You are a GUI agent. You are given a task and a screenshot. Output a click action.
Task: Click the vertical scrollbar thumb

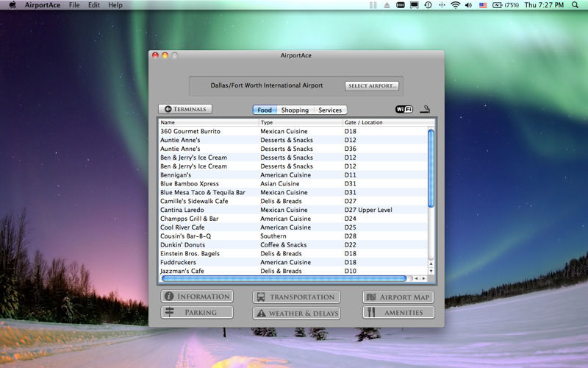431,168
